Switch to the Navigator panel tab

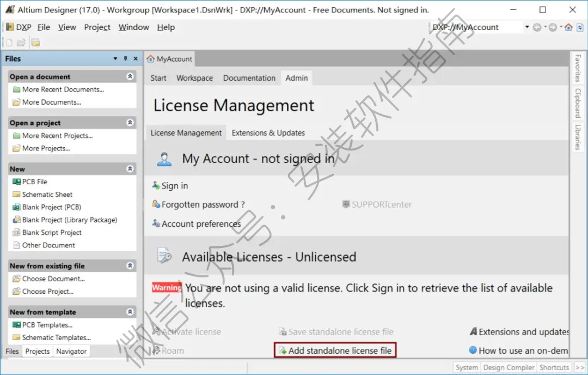(71, 351)
